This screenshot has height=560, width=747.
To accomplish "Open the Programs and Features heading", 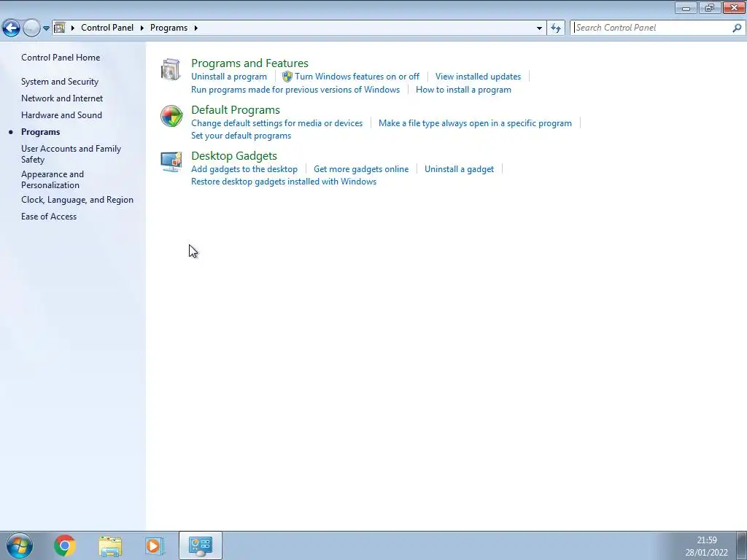I will [x=249, y=63].
